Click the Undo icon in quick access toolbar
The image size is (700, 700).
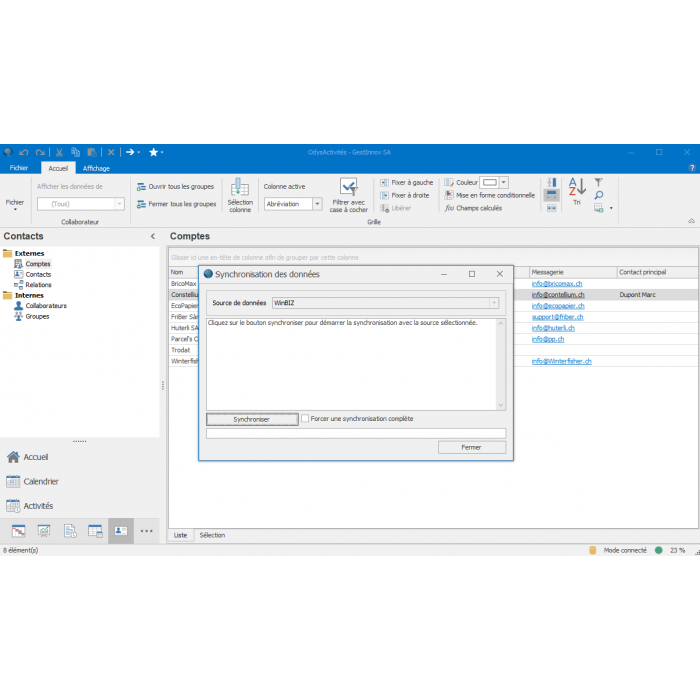tap(24, 152)
